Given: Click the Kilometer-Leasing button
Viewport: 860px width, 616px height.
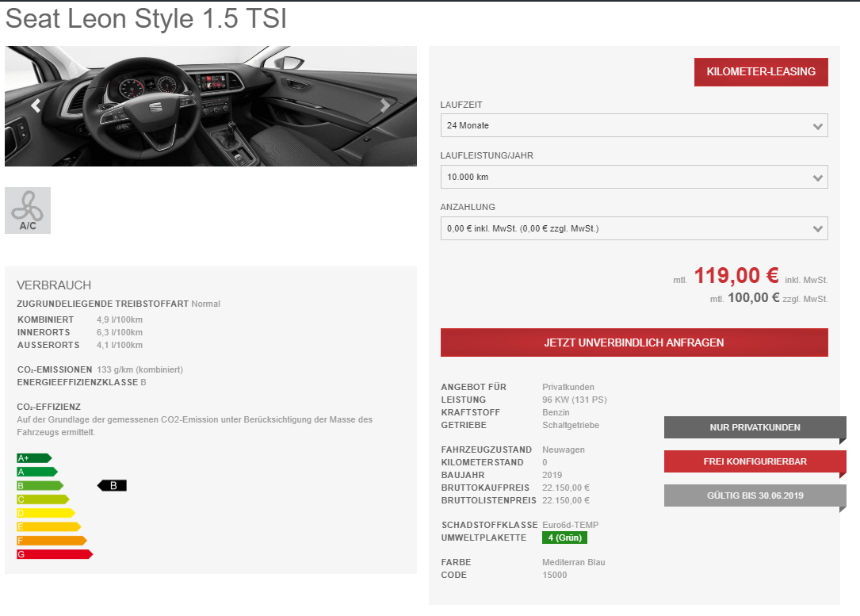Looking at the screenshot, I should point(761,72).
